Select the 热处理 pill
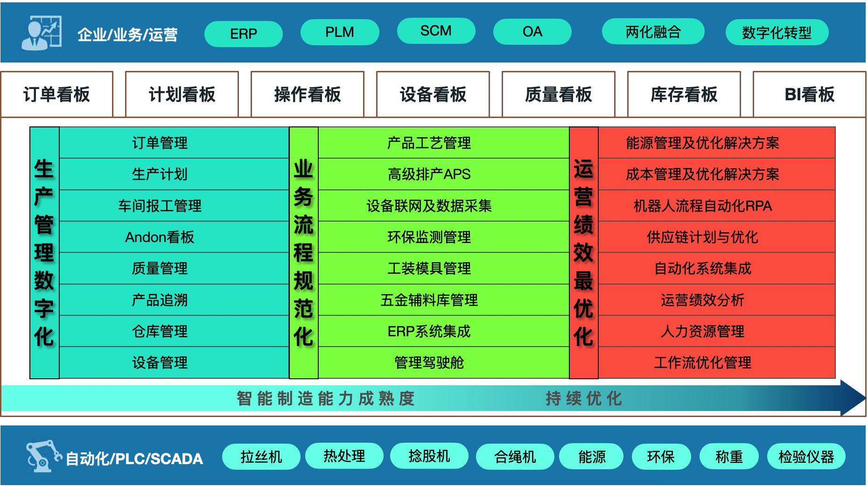This screenshot has width=868, height=487. click(344, 455)
